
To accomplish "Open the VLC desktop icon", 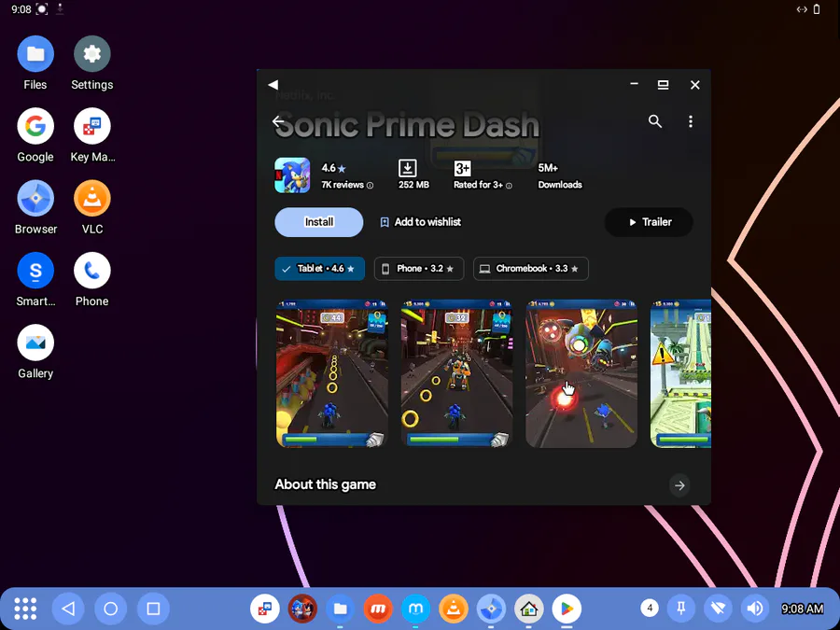I will tap(92, 198).
